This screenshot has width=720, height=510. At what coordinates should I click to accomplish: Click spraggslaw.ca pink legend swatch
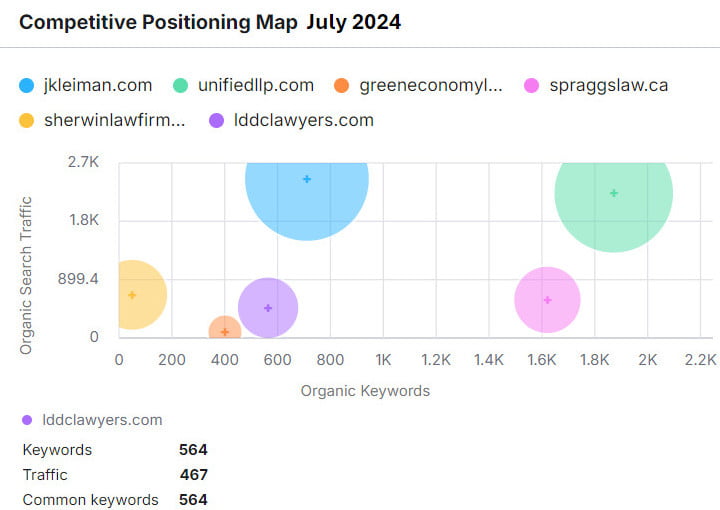pyautogui.click(x=532, y=86)
